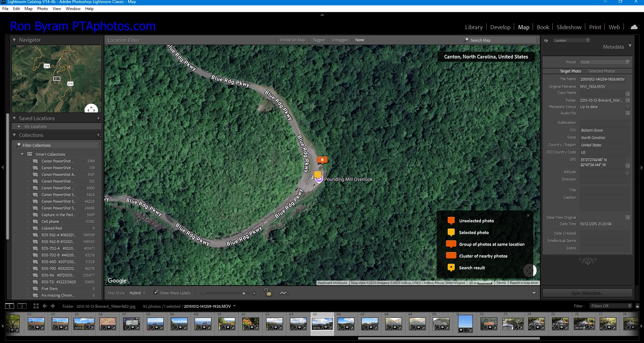The height and width of the screenshot is (343, 644).
Task: Select main window display button 1
Action: 10,306
